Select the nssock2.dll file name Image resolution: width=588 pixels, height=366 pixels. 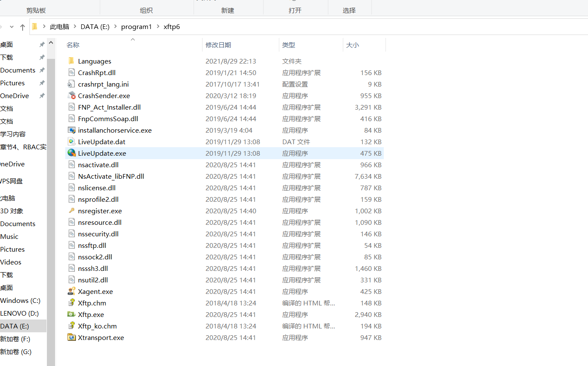pyautogui.click(x=95, y=257)
